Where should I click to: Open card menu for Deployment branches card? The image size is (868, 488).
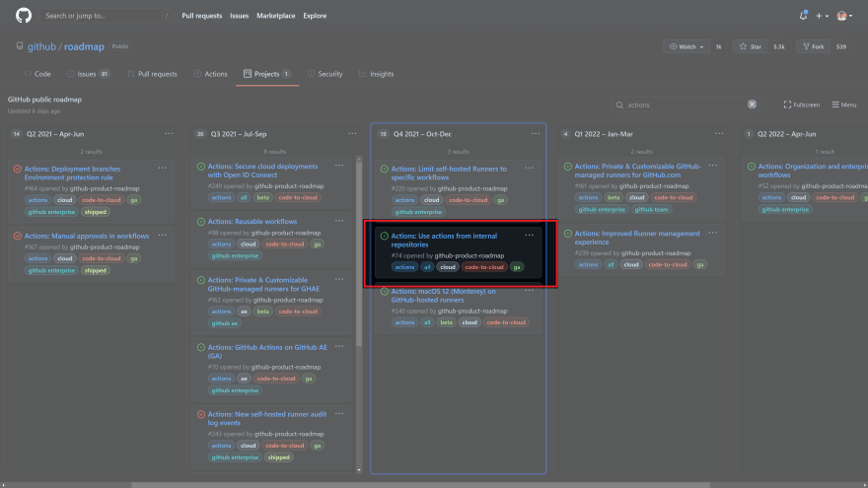click(x=162, y=168)
